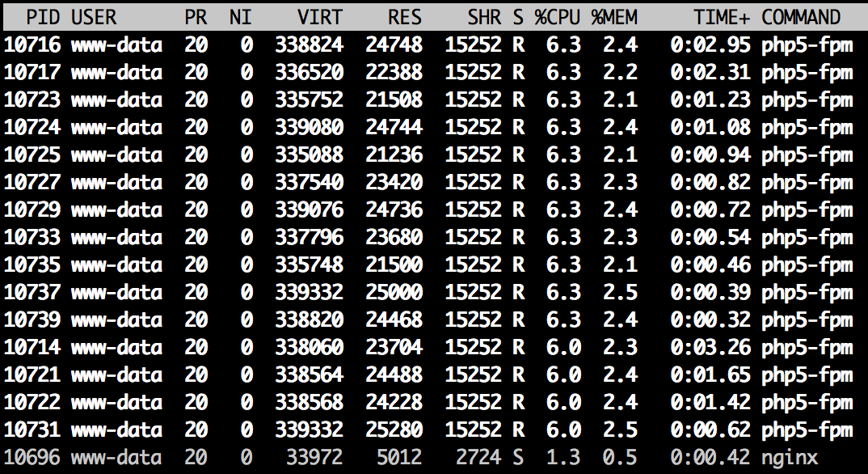The height and width of the screenshot is (474, 868).
Task: Click RES value 22388
Action: [x=394, y=73]
